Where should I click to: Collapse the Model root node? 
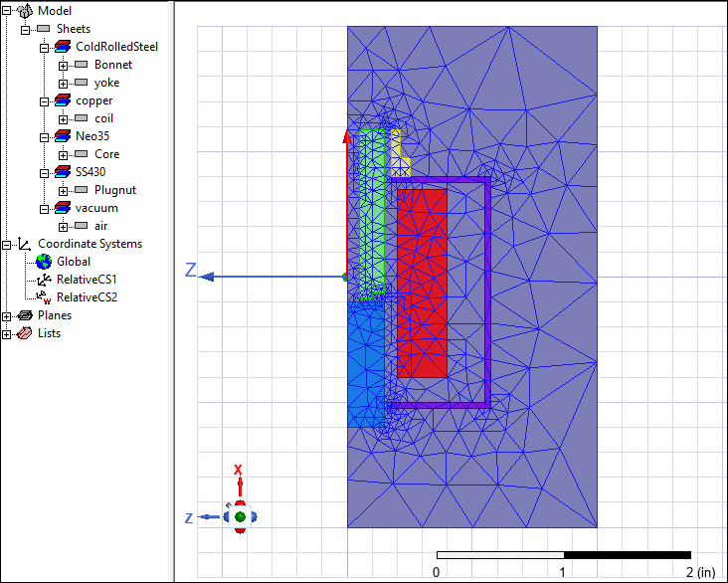[x=7, y=11]
